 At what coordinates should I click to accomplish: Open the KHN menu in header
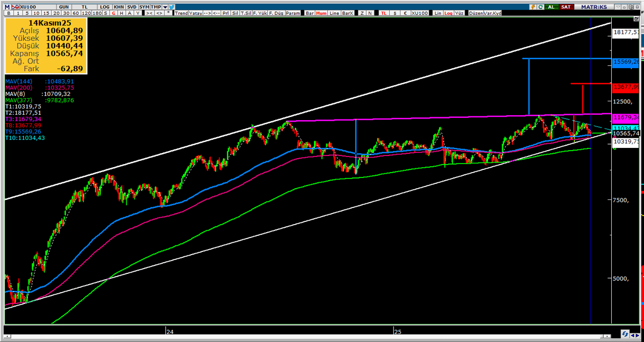[x=119, y=6]
